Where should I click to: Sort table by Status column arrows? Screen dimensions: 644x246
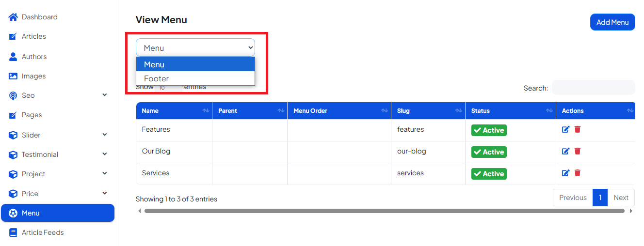point(549,111)
